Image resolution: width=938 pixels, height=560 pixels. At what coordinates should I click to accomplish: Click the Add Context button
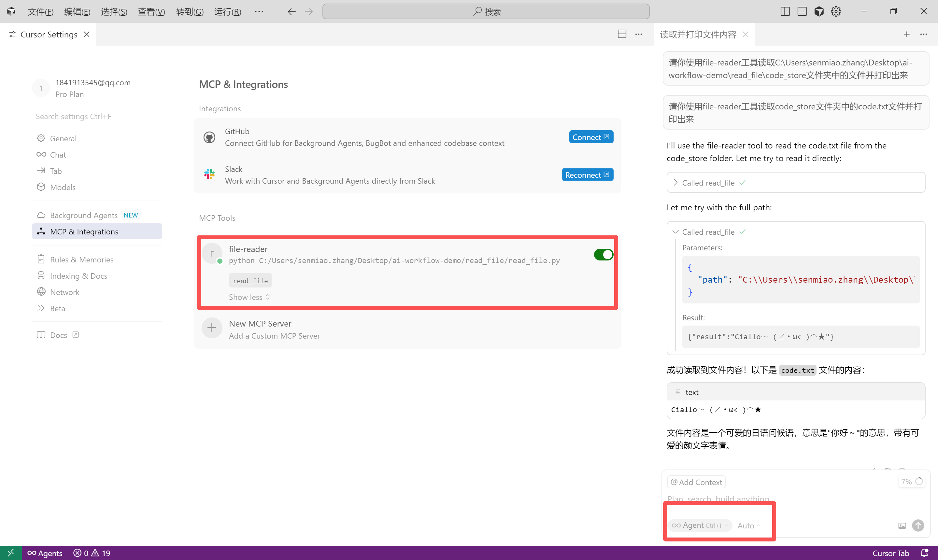pos(696,482)
